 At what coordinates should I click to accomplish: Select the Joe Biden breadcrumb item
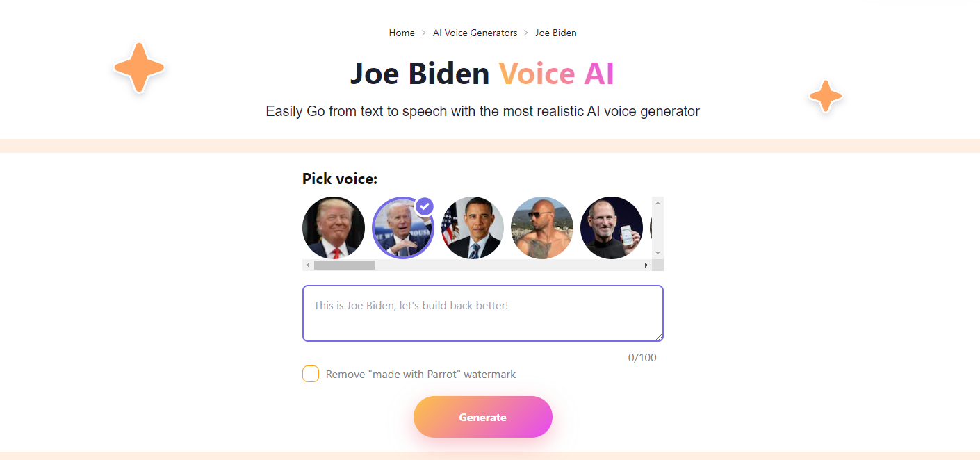556,33
